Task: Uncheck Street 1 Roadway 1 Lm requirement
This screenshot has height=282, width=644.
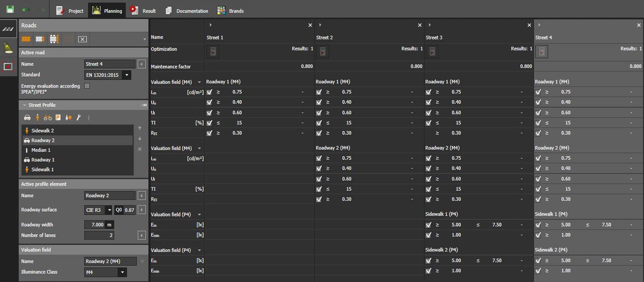Action: (210, 92)
